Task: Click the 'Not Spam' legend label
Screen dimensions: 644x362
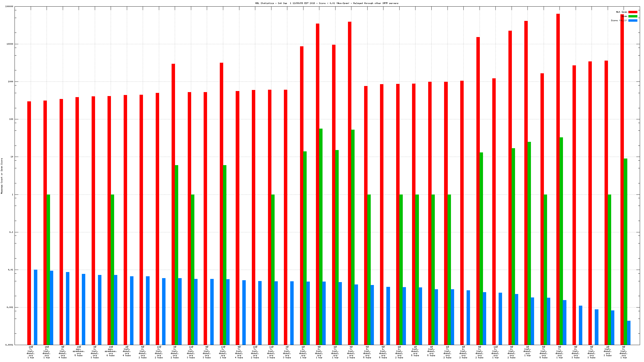Action: pyautogui.click(x=621, y=12)
